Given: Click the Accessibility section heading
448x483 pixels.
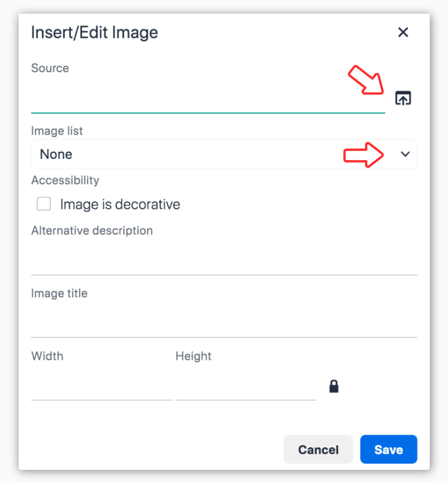Looking at the screenshot, I should [x=65, y=180].
